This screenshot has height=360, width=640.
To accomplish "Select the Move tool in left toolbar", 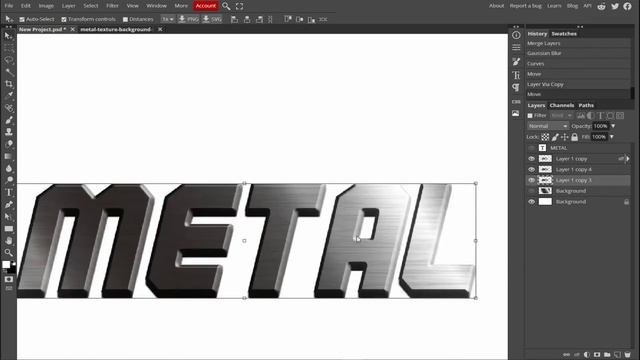I will (8, 36).
